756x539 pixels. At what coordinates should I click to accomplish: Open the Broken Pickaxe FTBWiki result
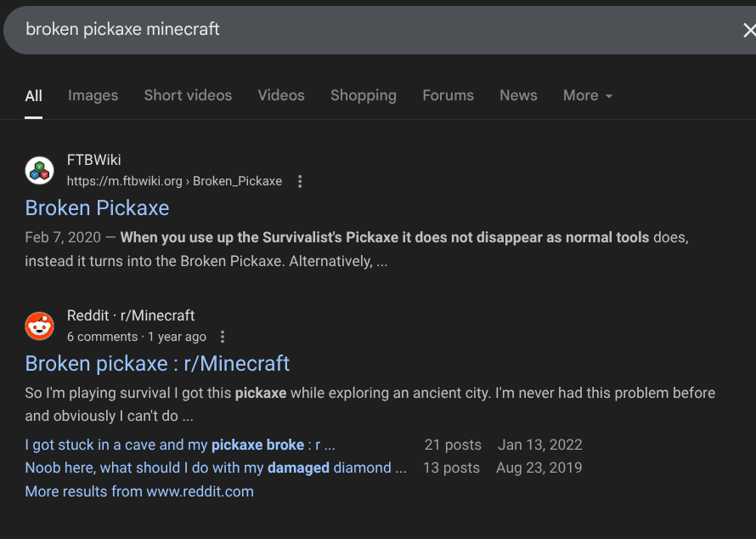97,208
